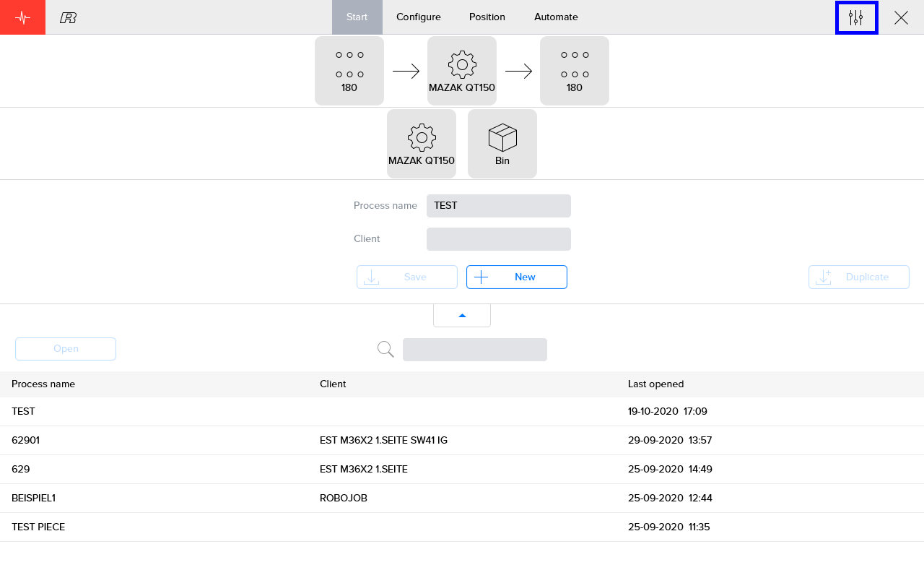Viewport: 924px width, 578px height.
Task: Select the Bin device tile
Action: [x=502, y=144]
